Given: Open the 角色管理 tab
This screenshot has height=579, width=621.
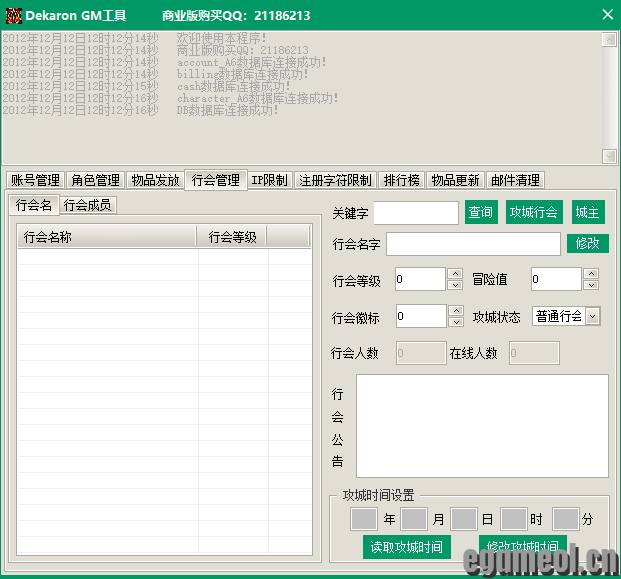Looking at the screenshot, I should coord(95,180).
